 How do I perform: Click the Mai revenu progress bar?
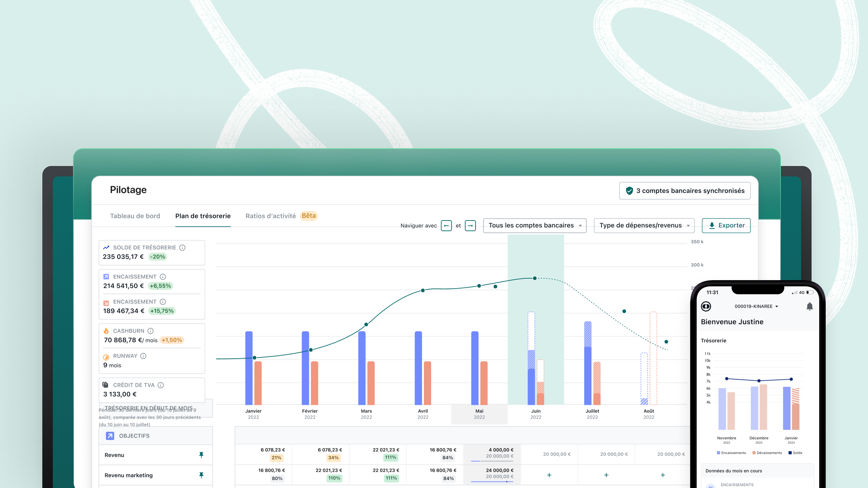492,461
